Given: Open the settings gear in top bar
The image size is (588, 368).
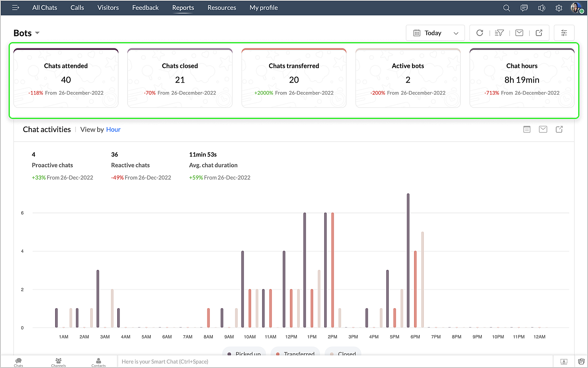Looking at the screenshot, I should [559, 8].
